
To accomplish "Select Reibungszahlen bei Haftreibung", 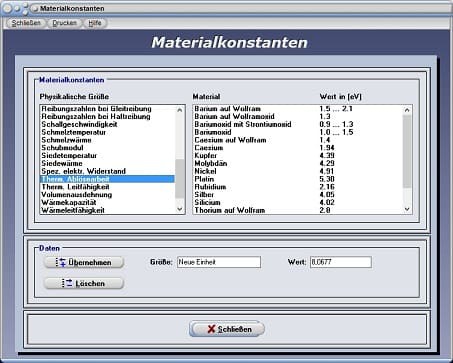I will 107,116.
